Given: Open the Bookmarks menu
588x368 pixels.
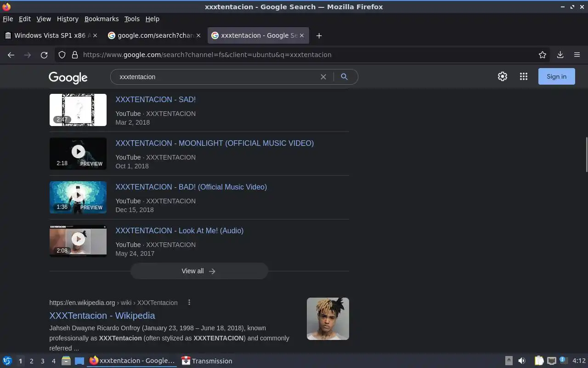Looking at the screenshot, I should [102, 19].
